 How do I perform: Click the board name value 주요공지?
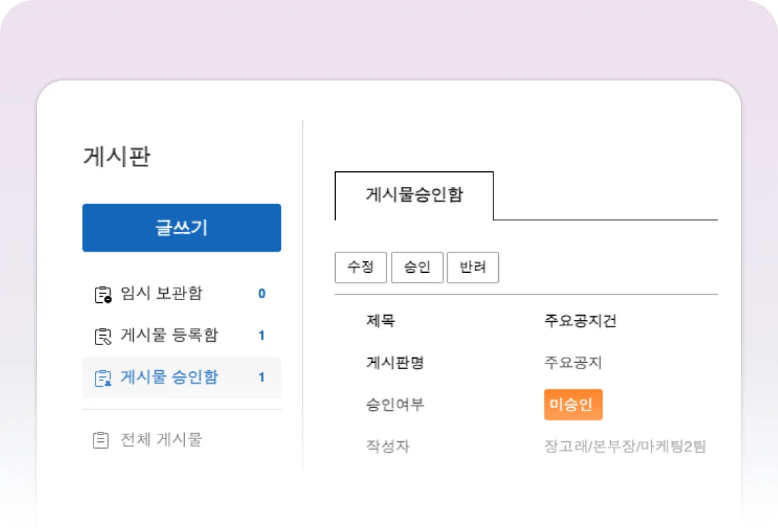(x=573, y=363)
